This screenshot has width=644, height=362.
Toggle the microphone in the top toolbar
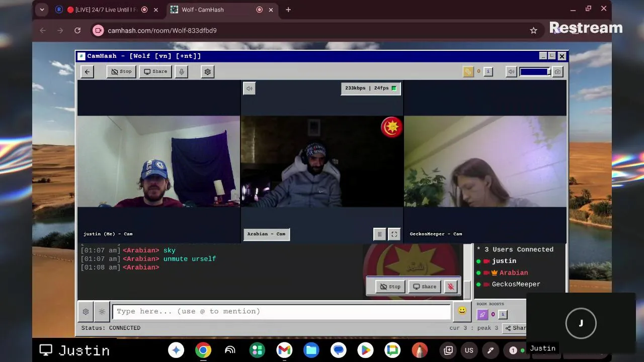coord(182,72)
